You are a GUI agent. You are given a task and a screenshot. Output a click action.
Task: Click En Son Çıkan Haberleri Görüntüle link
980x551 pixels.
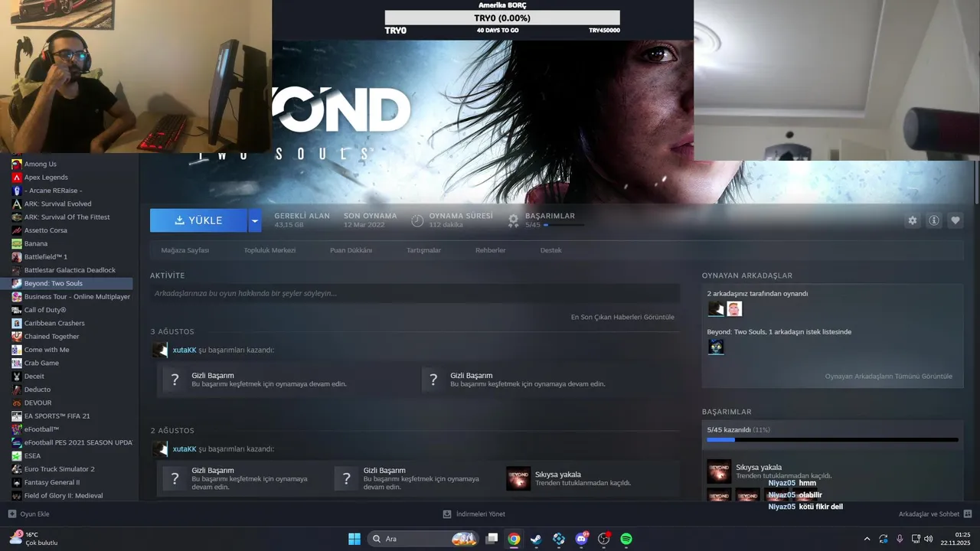622,317
